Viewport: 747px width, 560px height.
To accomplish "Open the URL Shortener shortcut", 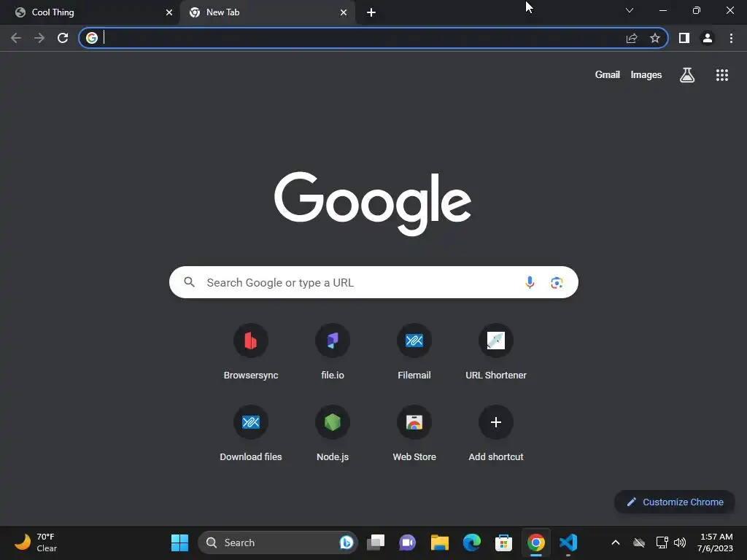I will point(496,352).
